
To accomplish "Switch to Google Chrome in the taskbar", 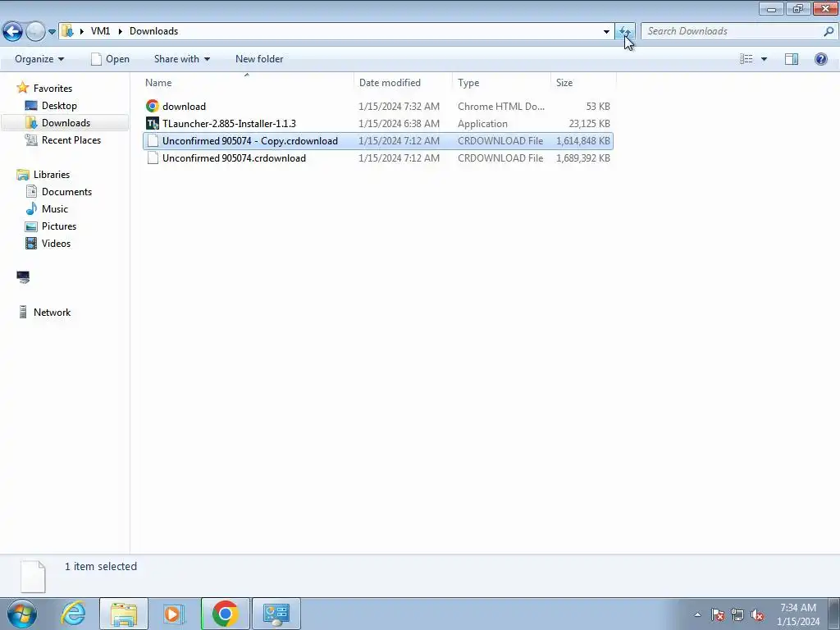I will 225,614.
